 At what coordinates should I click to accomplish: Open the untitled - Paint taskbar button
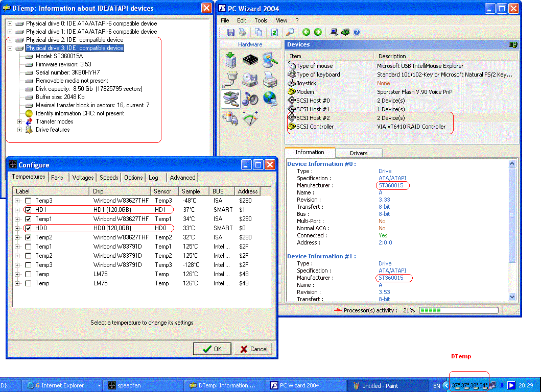click(x=386, y=385)
